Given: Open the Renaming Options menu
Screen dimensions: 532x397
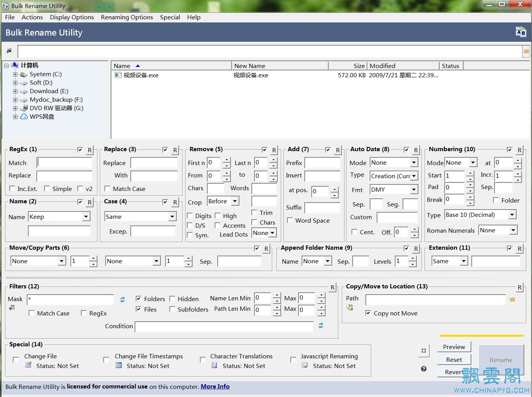Looking at the screenshot, I should pyautogui.click(x=127, y=17).
